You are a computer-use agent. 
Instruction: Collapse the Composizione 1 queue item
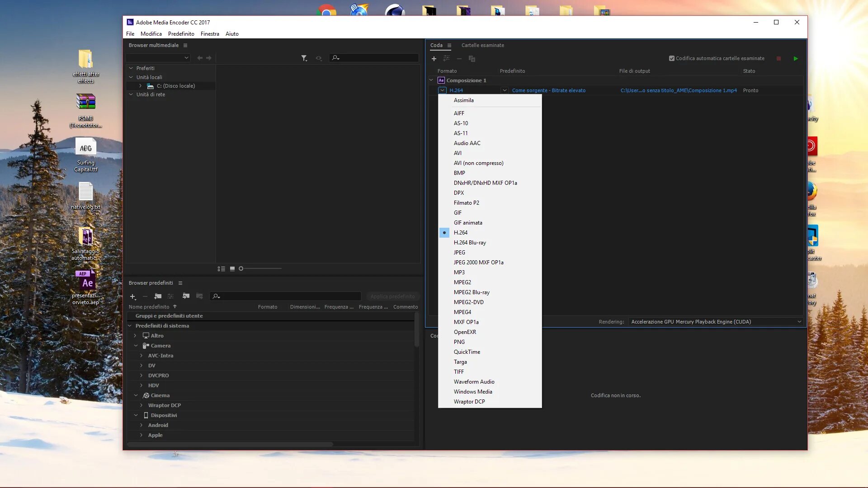coord(431,80)
